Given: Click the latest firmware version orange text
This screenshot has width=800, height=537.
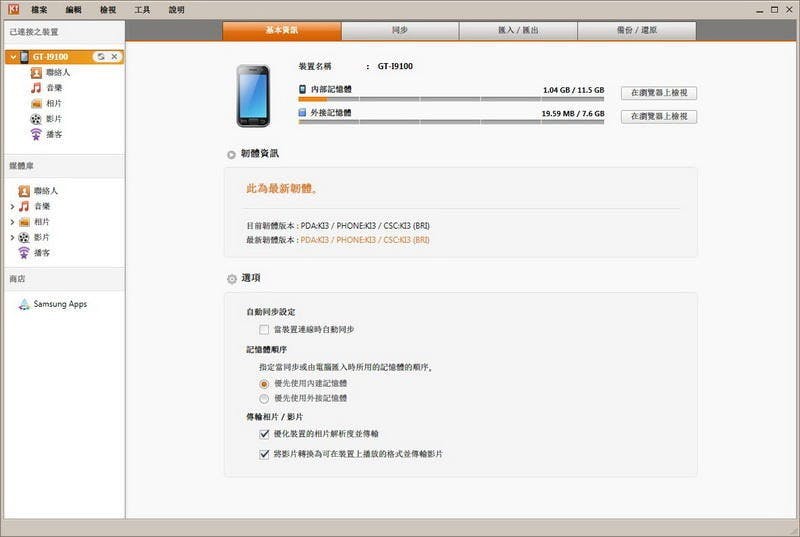Looking at the screenshot, I should click(365, 240).
